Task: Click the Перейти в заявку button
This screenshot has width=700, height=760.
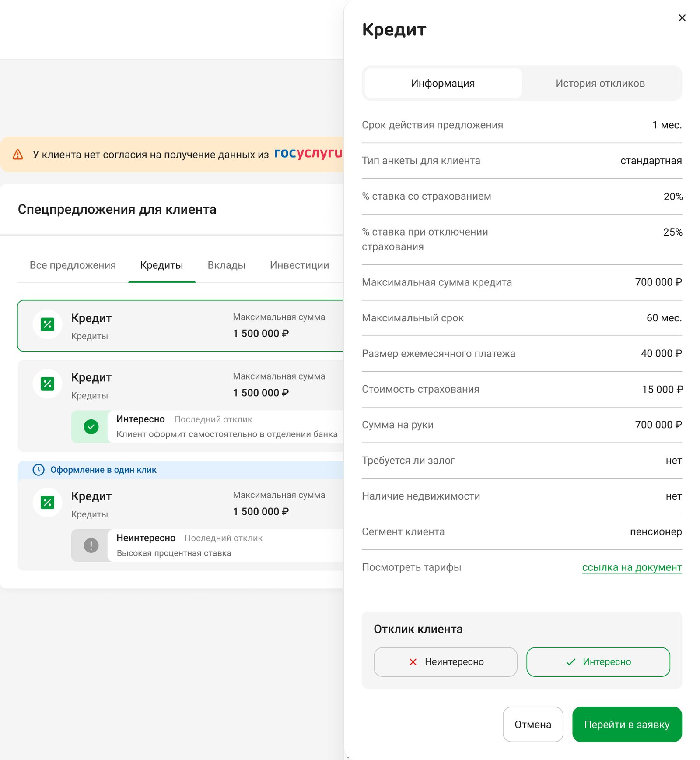Action: click(x=627, y=725)
